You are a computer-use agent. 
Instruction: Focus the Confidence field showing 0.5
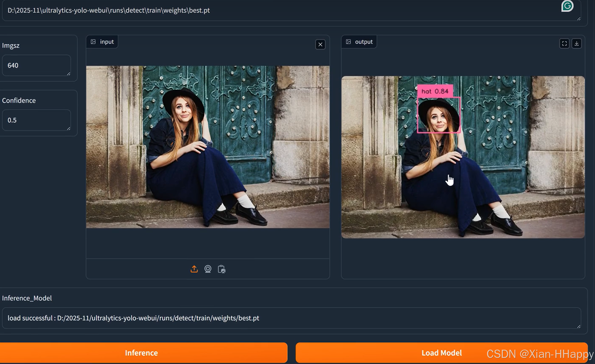point(36,120)
